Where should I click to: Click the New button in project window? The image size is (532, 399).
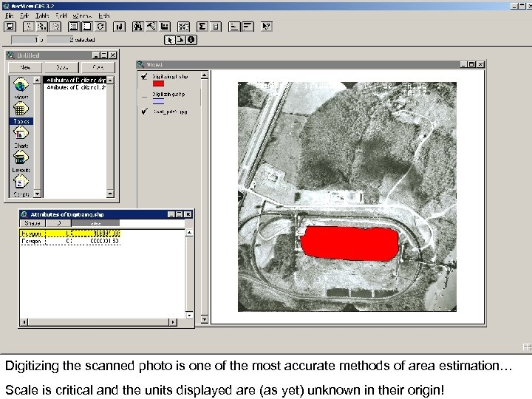coord(25,67)
